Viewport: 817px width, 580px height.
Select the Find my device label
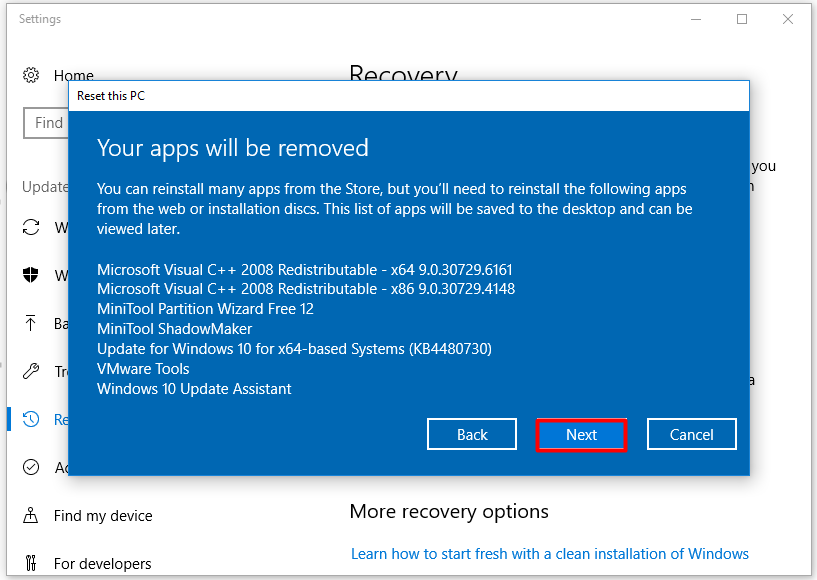pyautogui.click(x=103, y=516)
